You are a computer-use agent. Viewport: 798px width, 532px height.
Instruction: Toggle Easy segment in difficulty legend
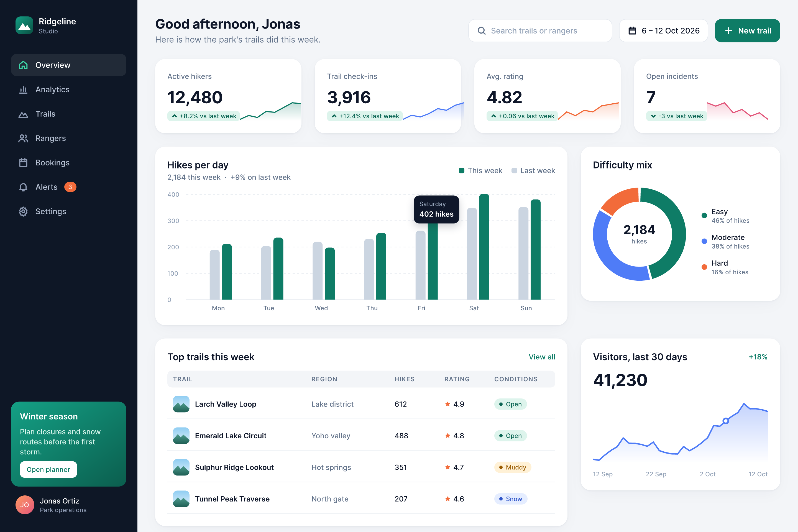point(725,216)
